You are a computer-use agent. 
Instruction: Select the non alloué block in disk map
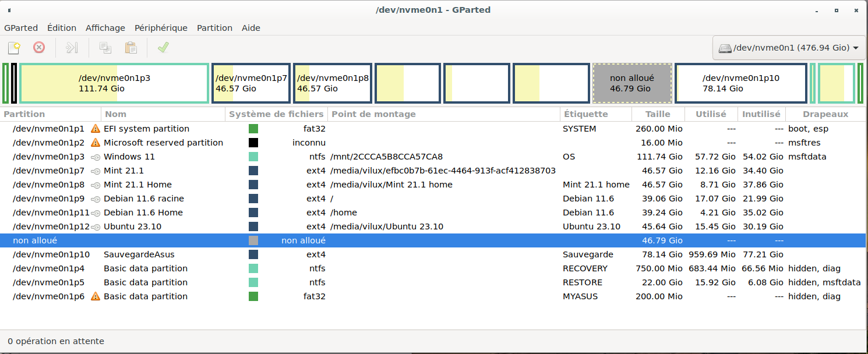point(632,83)
